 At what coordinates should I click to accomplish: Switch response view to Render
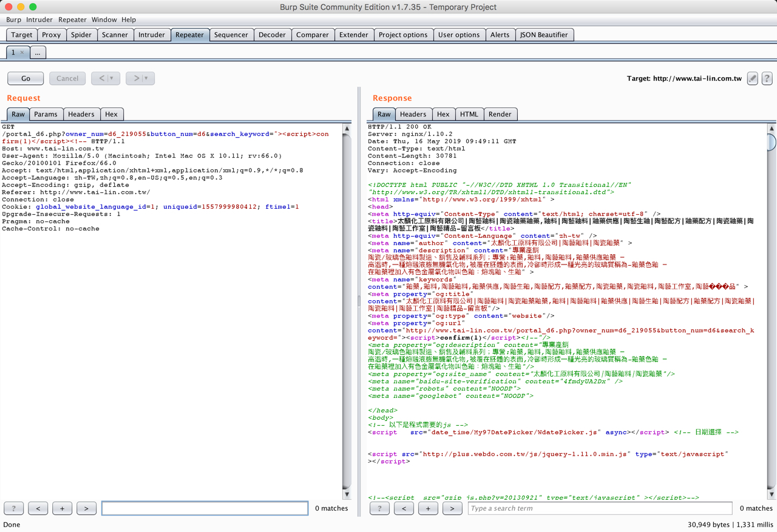pyautogui.click(x=500, y=114)
